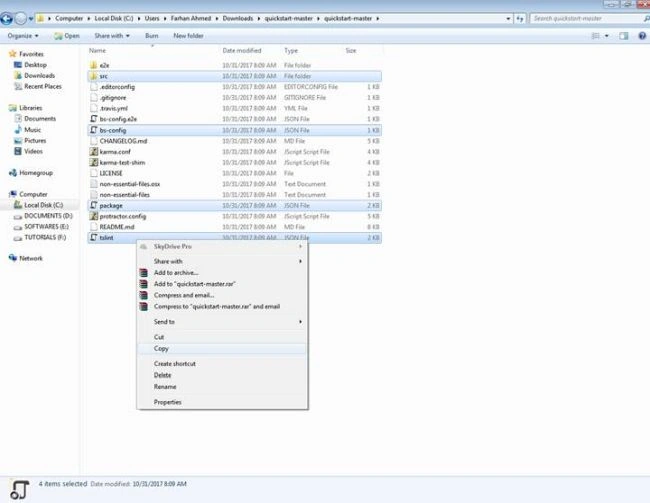This screenshot has height=503, width=650.
Task: Click the Open toolbar button
Action: (67, 36)
